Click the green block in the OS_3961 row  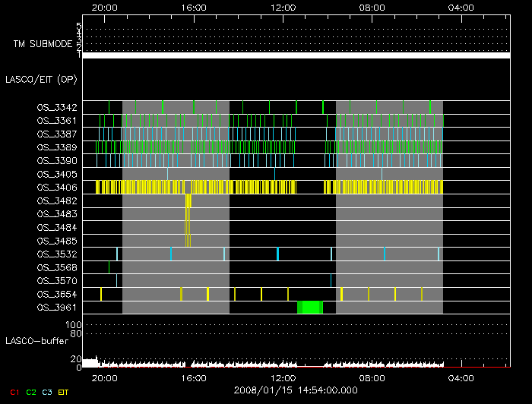tap(310, 307)
